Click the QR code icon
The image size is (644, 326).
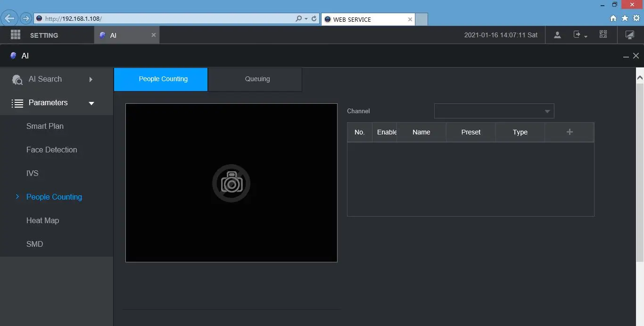(x=603, y=34)
